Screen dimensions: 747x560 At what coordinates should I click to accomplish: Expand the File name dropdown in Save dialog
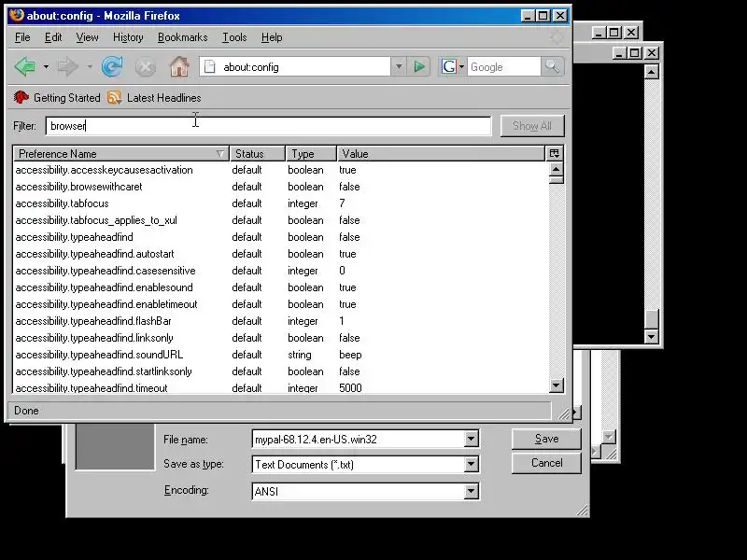point(472,439)
